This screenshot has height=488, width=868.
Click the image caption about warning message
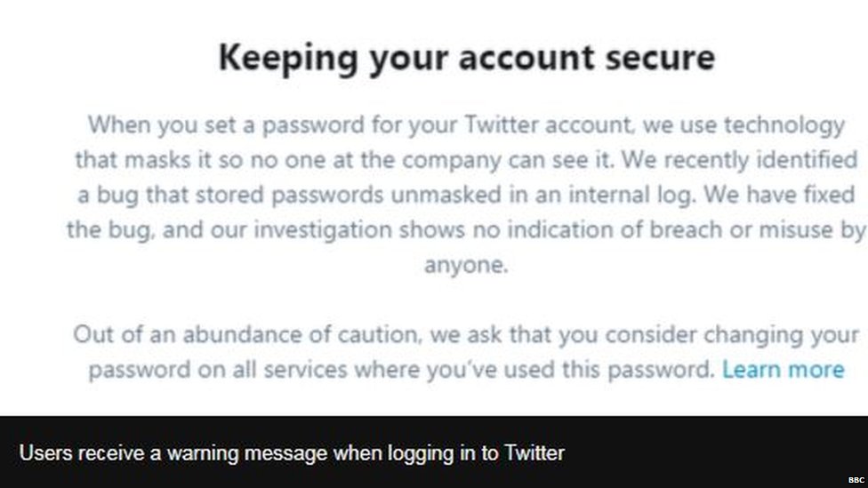292,453
